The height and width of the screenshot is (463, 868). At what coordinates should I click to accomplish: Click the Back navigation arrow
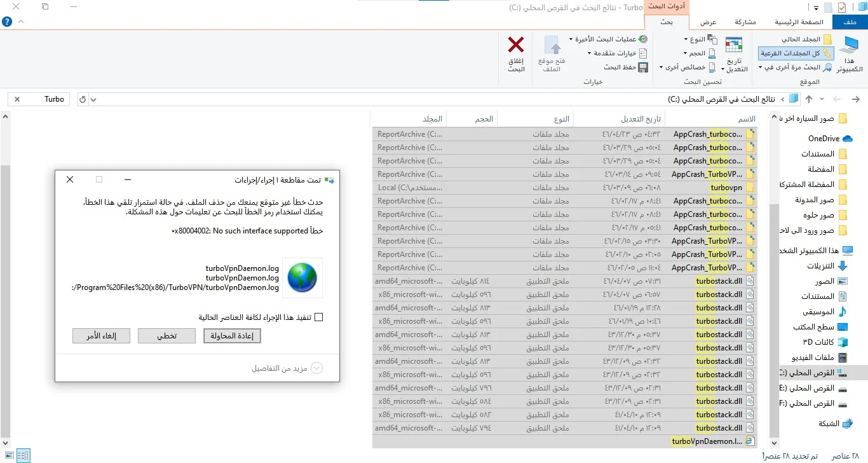pyautogui.click(x=856, y=99)
